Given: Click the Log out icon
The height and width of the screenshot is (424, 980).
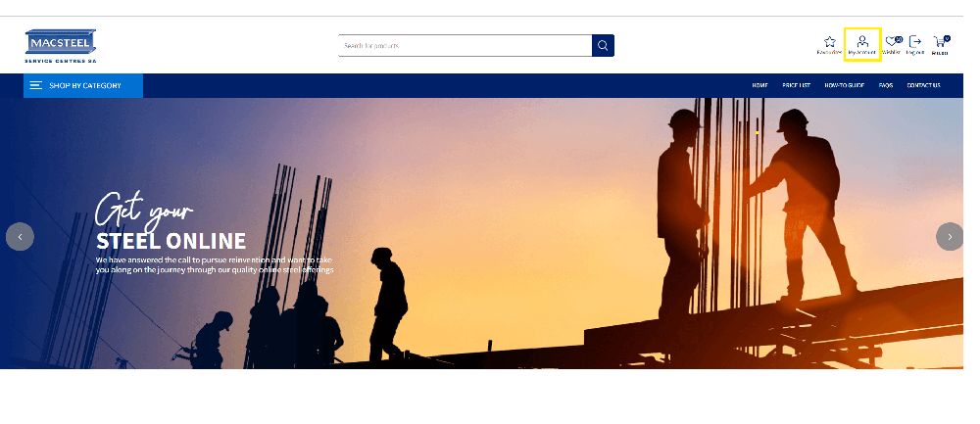Looking at the screenshot, I should [915, 43].
